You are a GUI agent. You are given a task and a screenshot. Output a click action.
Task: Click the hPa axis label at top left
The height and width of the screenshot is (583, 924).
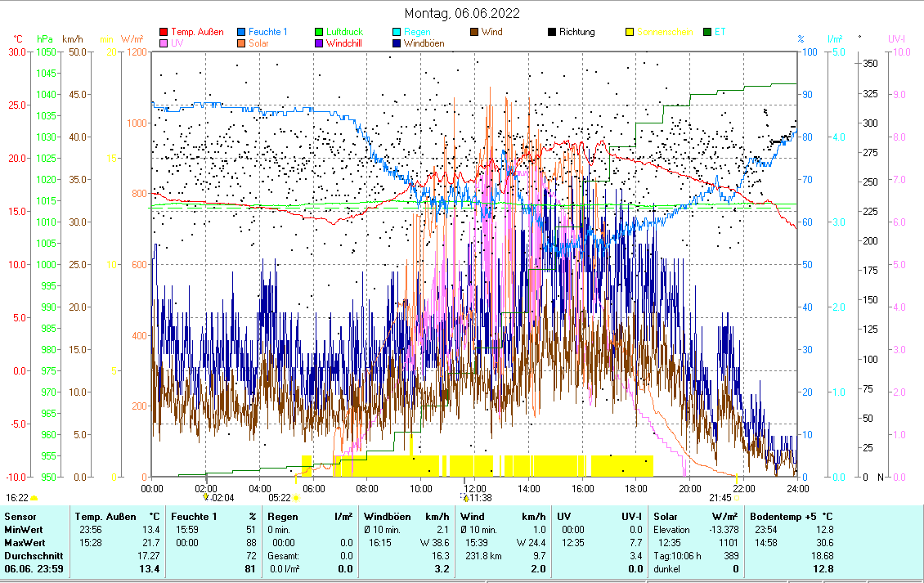pyautogui.click(x=45, y=39)
